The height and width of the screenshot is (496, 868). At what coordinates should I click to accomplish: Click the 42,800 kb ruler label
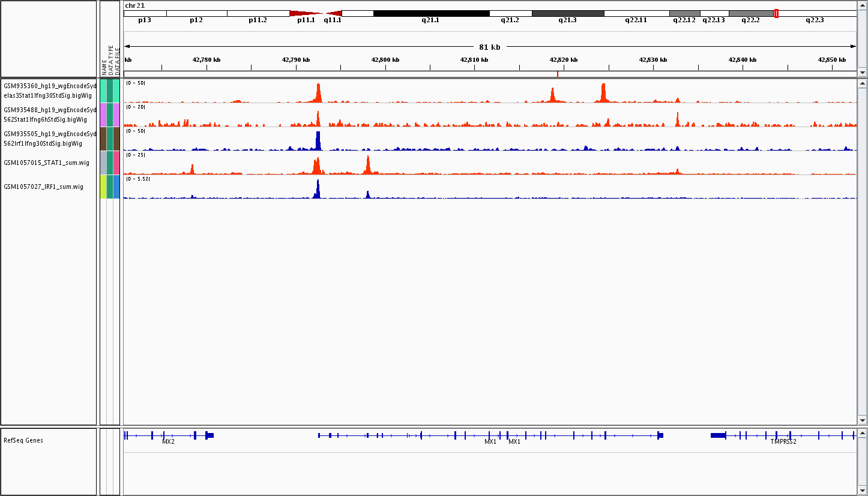pyautogui.click(x=385, y=60)
